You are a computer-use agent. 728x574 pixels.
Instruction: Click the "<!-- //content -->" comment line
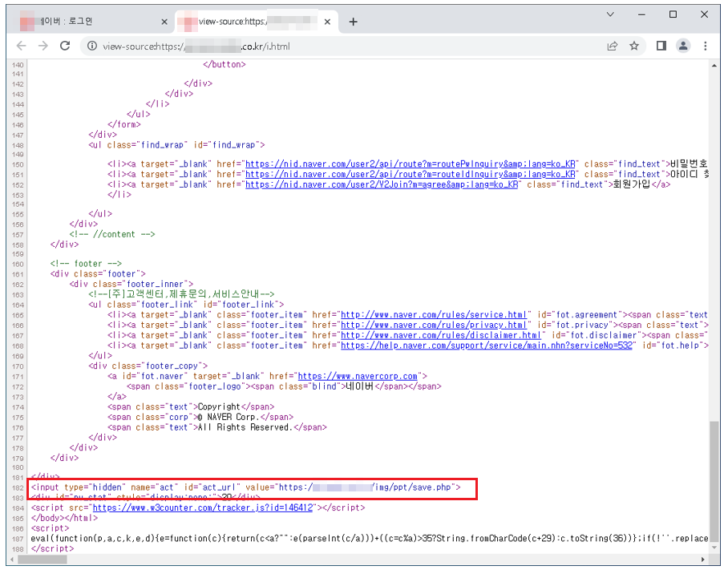pos(112,234)
